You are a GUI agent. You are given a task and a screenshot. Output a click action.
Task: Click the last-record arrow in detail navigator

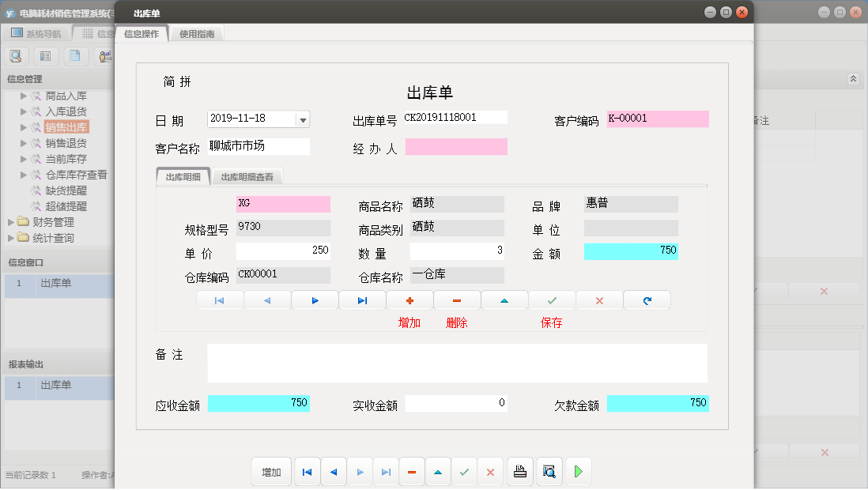tap(362, 300)
